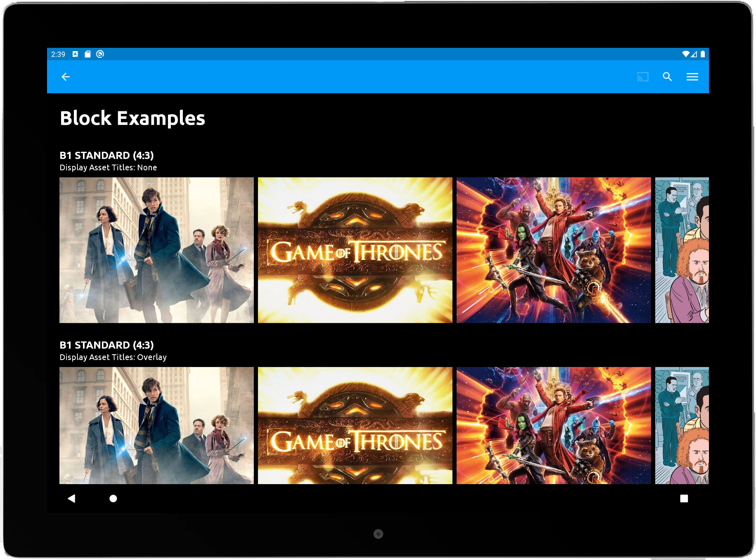Tap the 2:39 clock in status bar
This screenshot has height=560, width=756.
tap(58, 54)
